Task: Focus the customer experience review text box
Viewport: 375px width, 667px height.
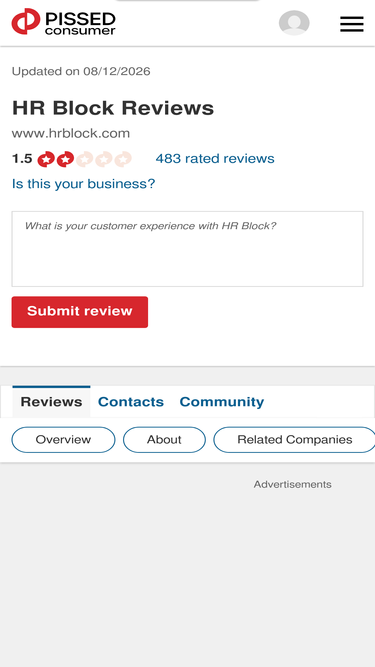Action: coord(188,249)
